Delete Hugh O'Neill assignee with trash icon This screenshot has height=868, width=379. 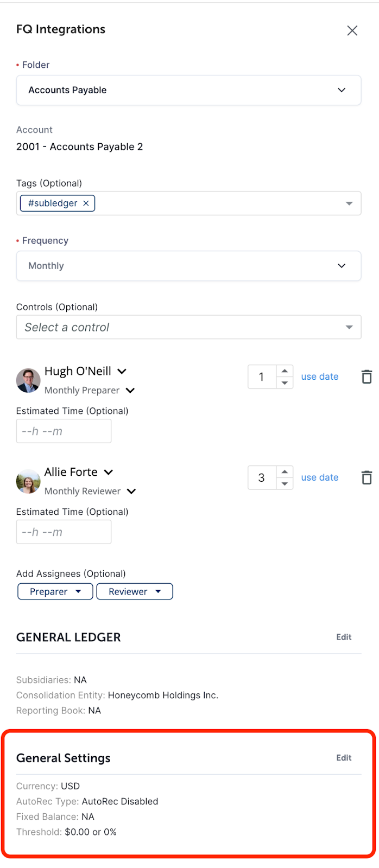tap(367, 376)
